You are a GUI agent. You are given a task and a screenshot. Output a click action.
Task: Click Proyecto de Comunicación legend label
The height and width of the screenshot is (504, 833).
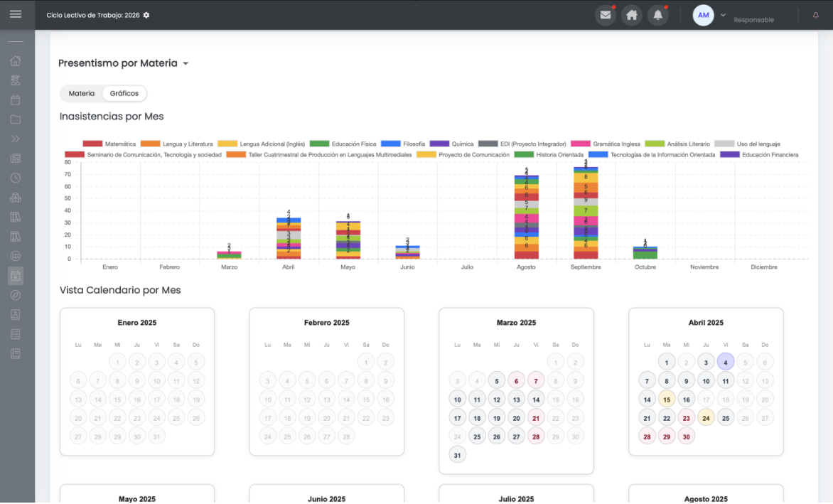474,154
